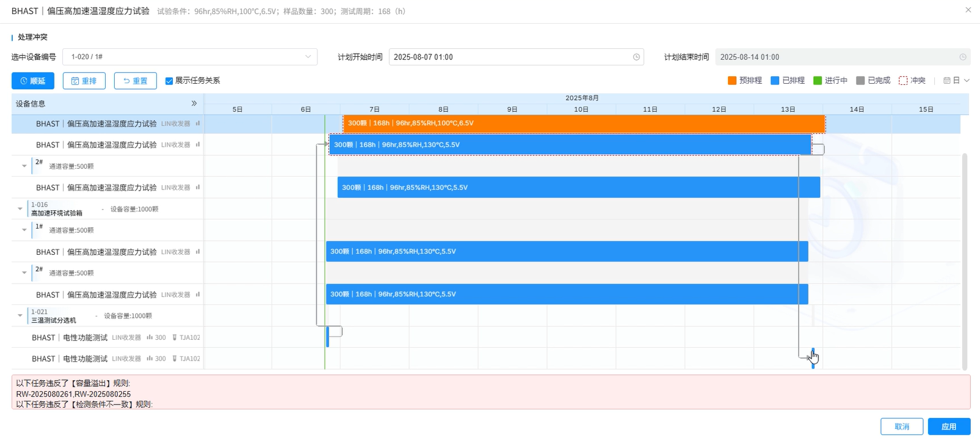
Task: Click the 取消 cancel button
Action: [901, 427]
